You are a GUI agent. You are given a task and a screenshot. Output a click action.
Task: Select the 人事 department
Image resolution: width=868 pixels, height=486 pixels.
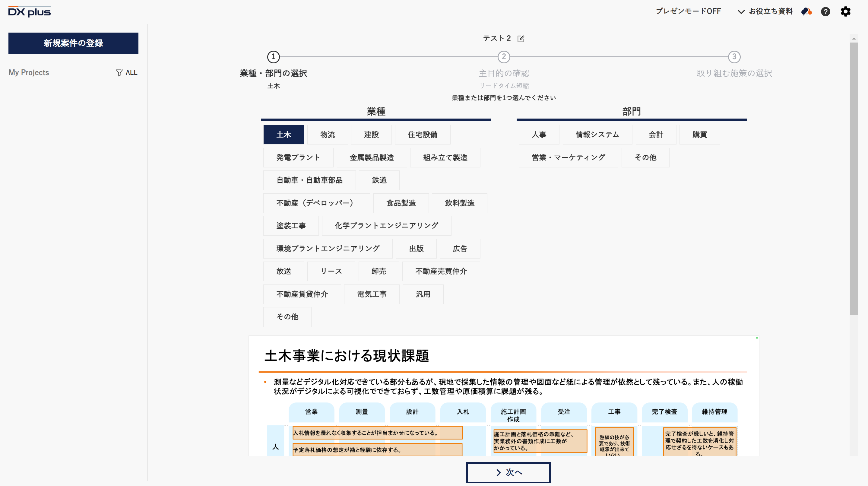pos(539,135)
